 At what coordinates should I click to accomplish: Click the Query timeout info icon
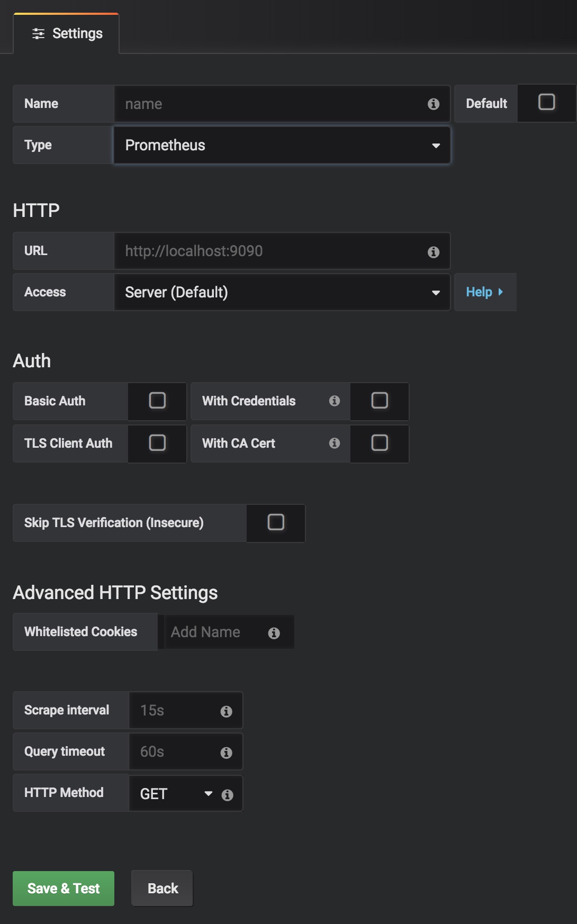pyautogui.click(x=226, y=753)
